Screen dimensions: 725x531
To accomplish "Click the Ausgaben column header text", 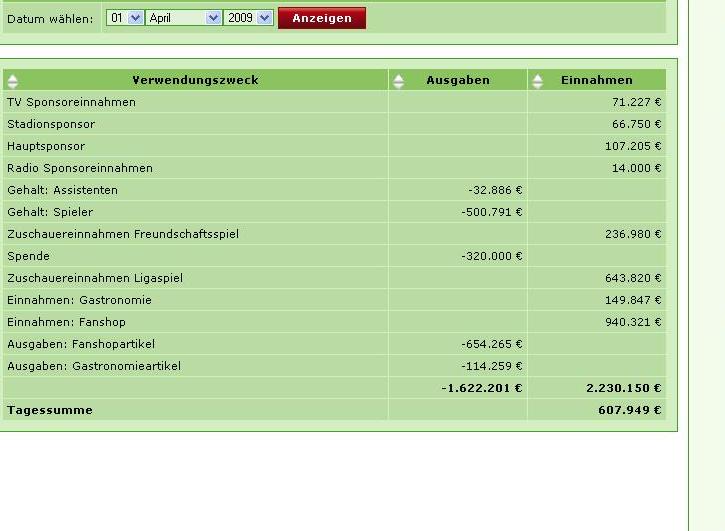I will pos(457,80).
